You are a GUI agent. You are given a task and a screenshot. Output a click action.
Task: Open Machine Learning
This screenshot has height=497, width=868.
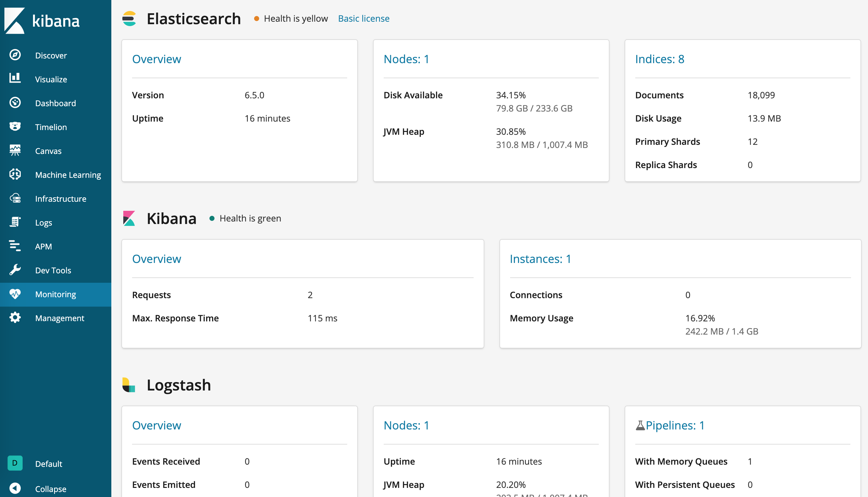[x=68, y=174]
